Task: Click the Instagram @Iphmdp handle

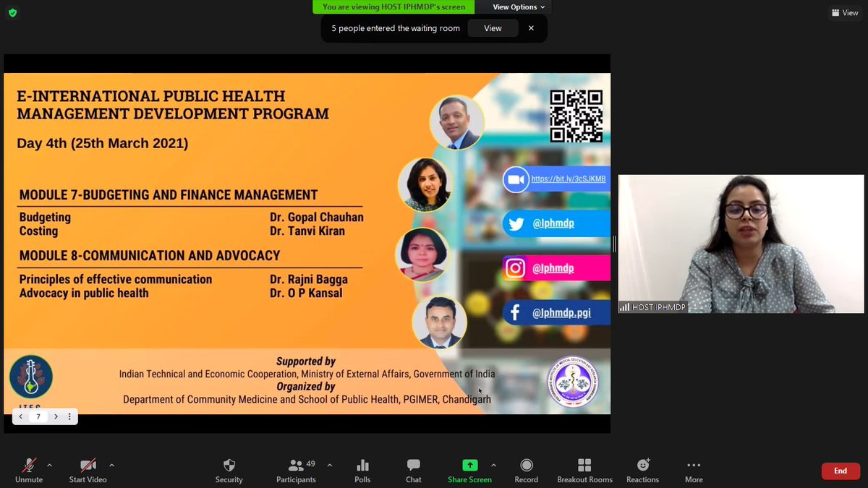Action: coord(553,268)
